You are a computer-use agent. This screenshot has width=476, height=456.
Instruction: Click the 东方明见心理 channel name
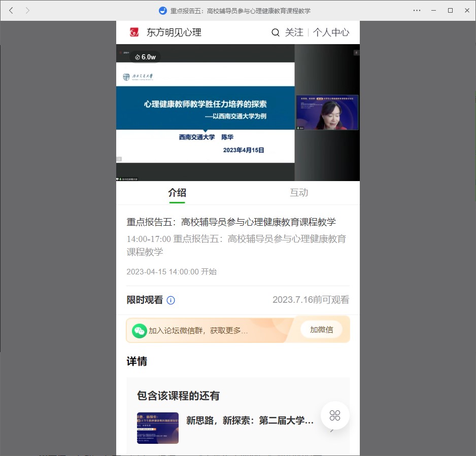coord(174,32)
